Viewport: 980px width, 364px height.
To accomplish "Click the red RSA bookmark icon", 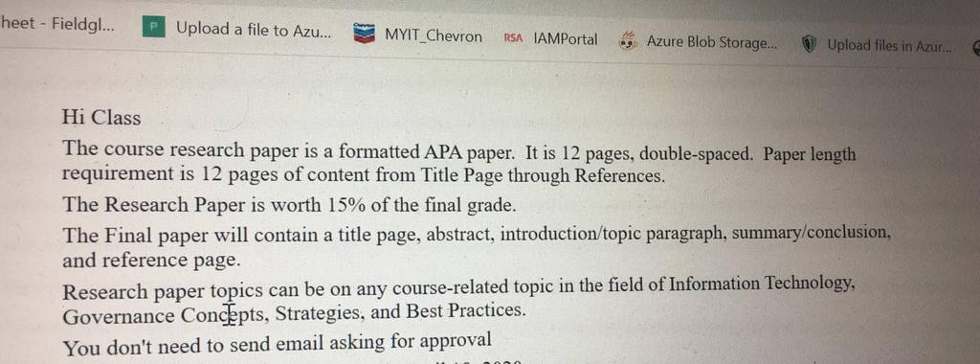I will coord(513,38).
